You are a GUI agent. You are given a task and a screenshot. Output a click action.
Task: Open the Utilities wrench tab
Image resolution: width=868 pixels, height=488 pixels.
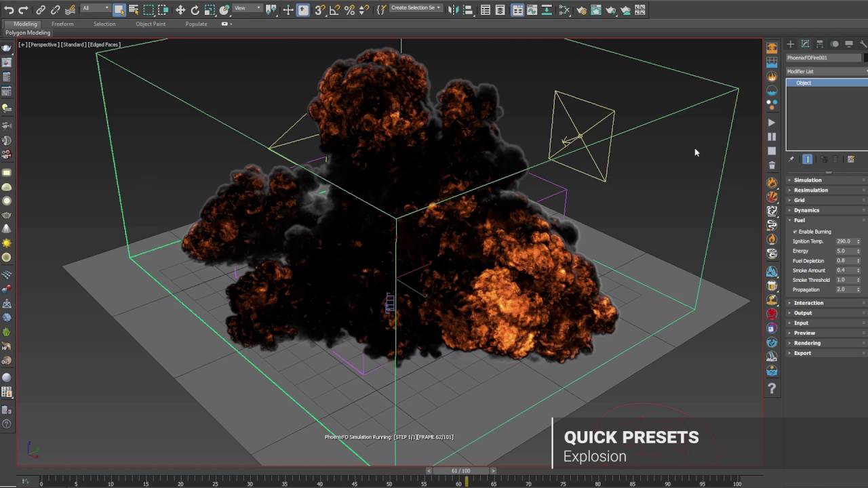(x=863, y=44)
